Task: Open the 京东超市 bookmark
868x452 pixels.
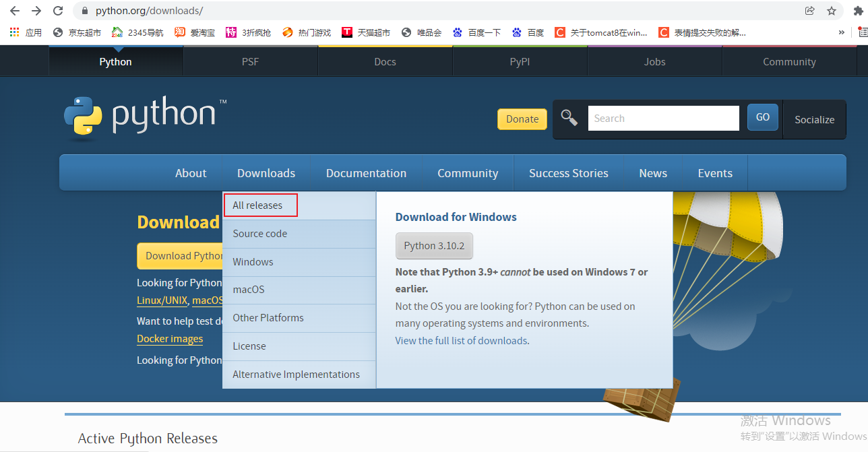Action: (x=77, y=32)
